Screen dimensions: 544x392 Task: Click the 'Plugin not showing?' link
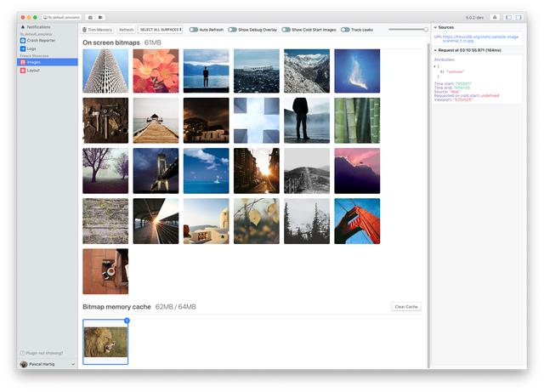(42, 353)
